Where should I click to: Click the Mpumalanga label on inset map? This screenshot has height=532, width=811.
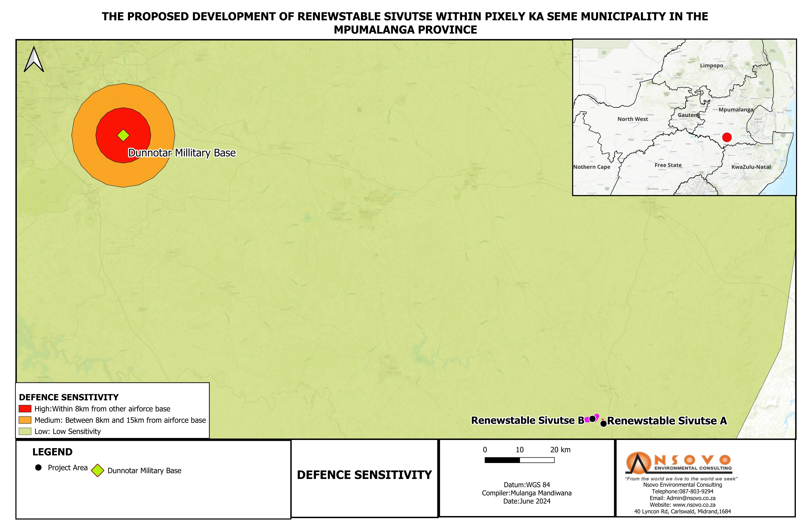736,110
